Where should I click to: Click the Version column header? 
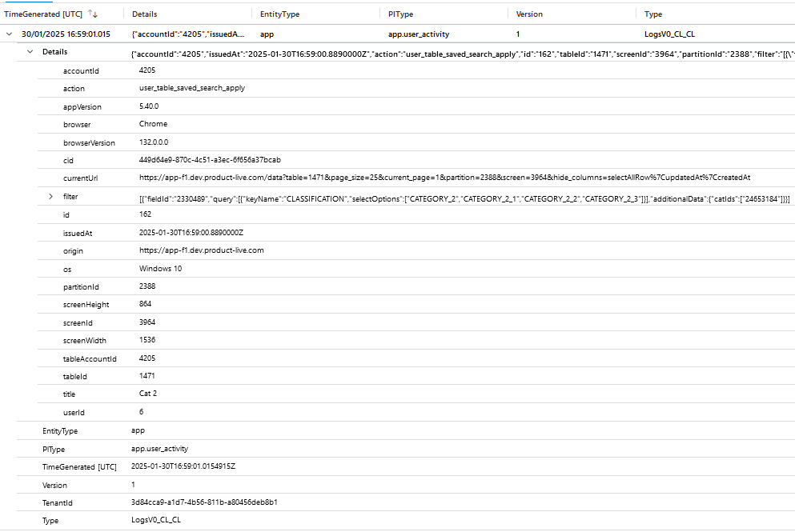pyautogui.click(x=528, y=14)
